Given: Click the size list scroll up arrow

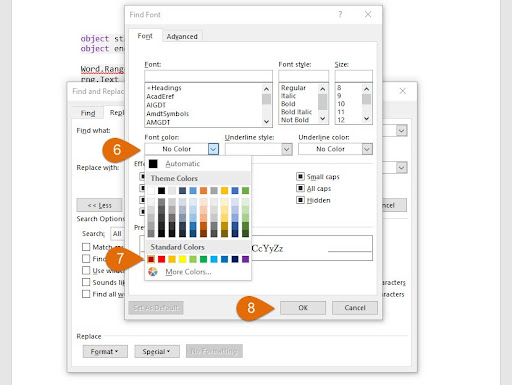Looking at the screenshot, I should [366, 89].
